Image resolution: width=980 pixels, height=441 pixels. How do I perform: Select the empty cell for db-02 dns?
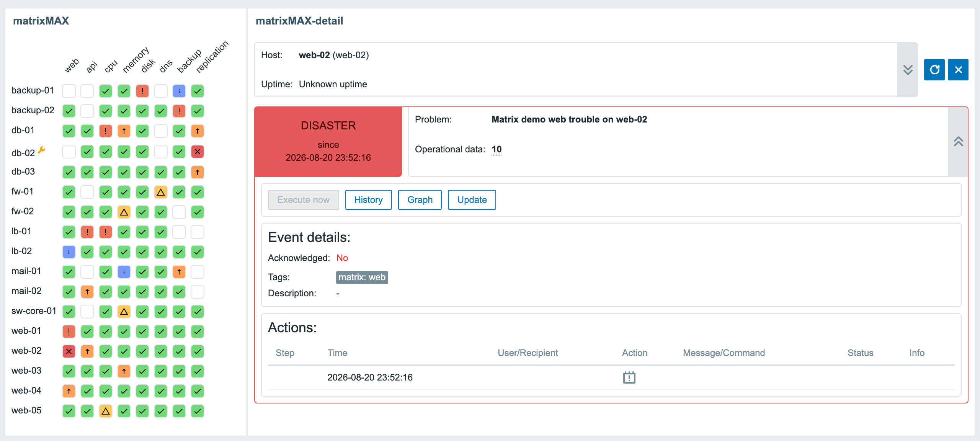point(161,152)
